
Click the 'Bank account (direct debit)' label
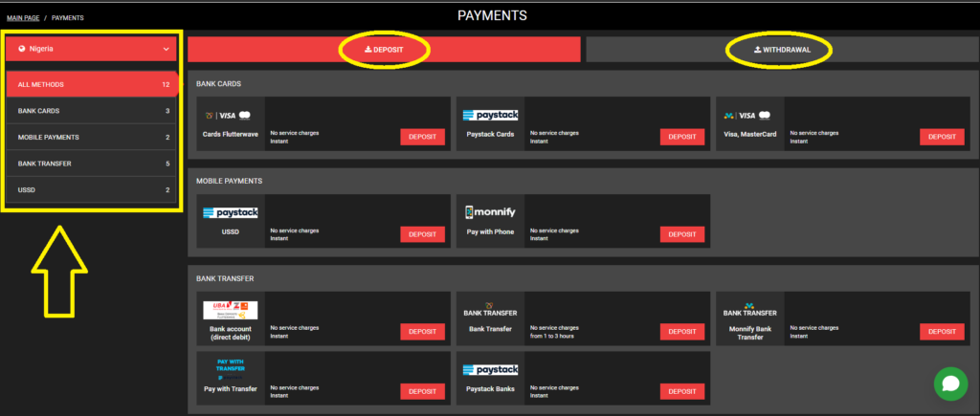tap(231, 333)
